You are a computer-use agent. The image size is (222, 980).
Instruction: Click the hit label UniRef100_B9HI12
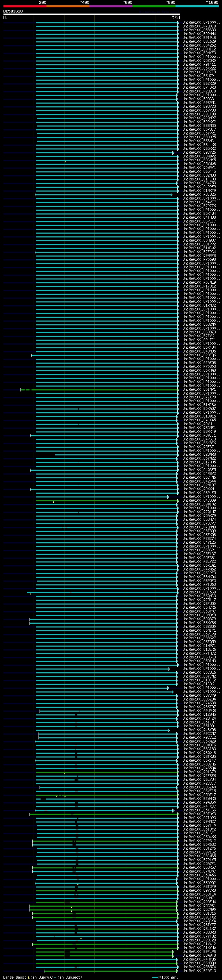[199, 49]
